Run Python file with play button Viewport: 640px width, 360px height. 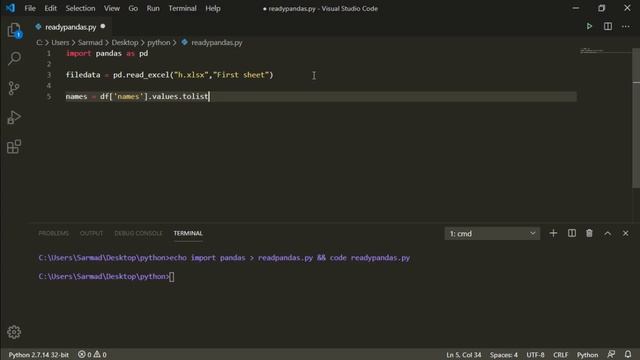pyautogui.click(x=589, y=27)
